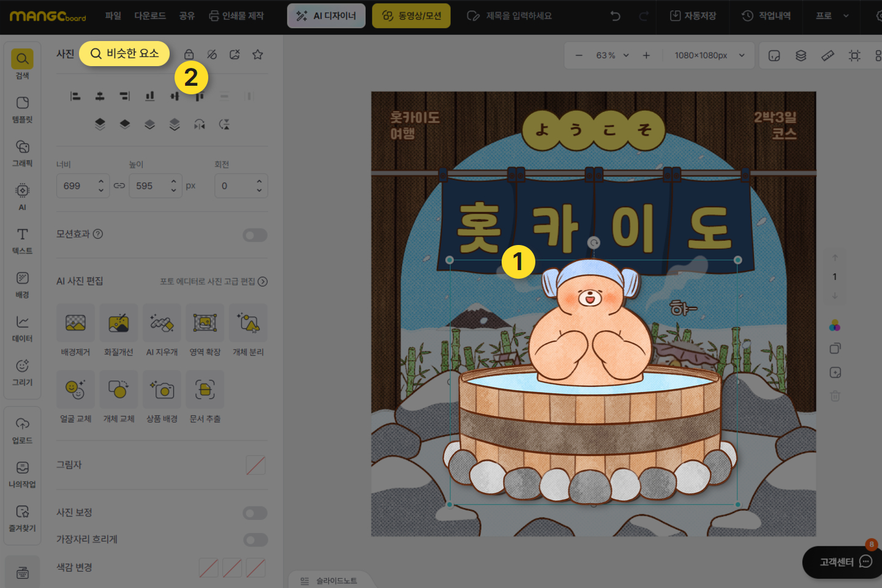The image size is (882, 588).
Task: Open the 다운로드 menu
Action: click(150, 16)
